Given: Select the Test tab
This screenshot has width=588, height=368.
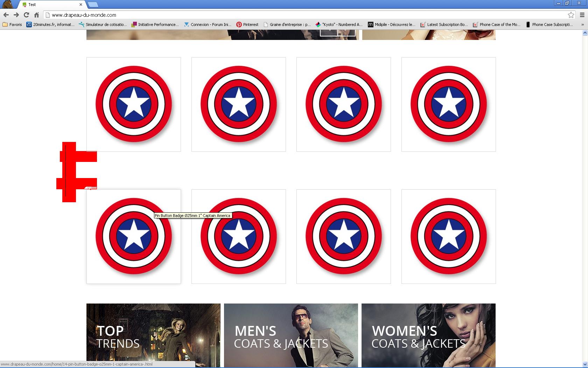Looking at the screenshot, I should click(51, 5).
